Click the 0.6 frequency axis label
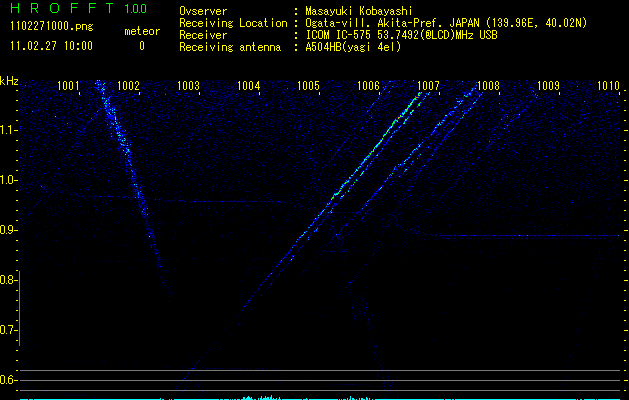This screenshot has height=400, width=629. (8, 380)
